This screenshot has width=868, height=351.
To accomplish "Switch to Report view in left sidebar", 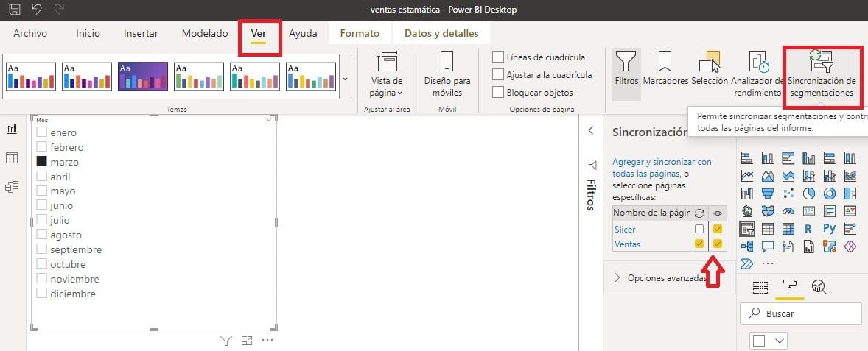I will tap(12, 130).
